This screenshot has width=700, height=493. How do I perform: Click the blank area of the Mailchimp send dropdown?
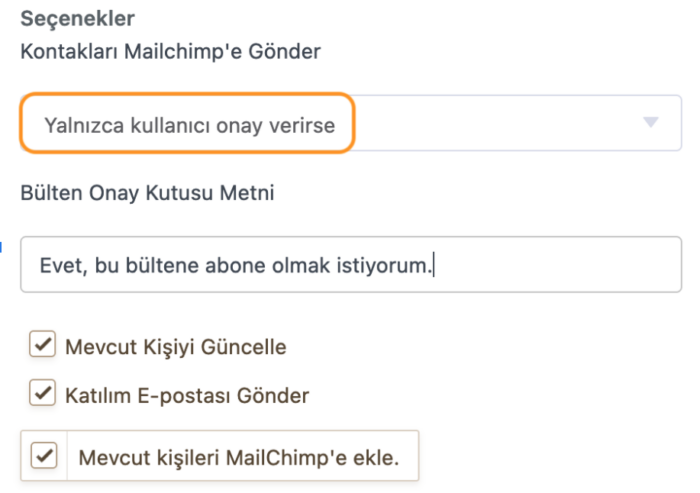click(x=500, y=123)
